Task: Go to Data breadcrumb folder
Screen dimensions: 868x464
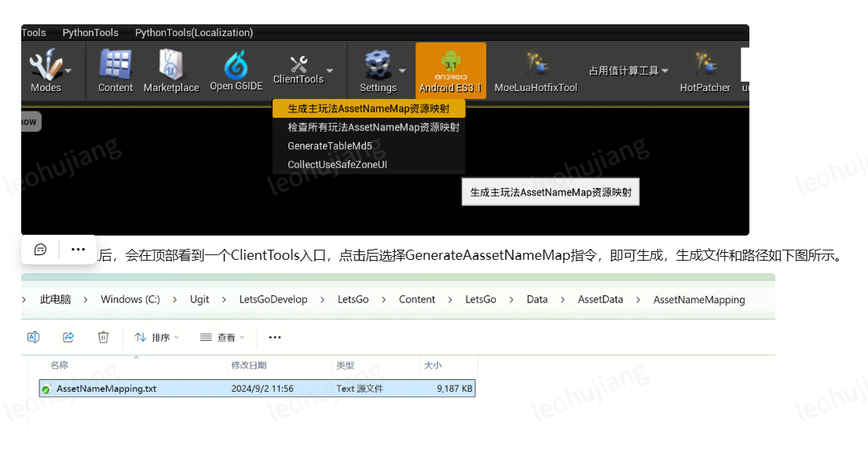Action: (537, 299)
